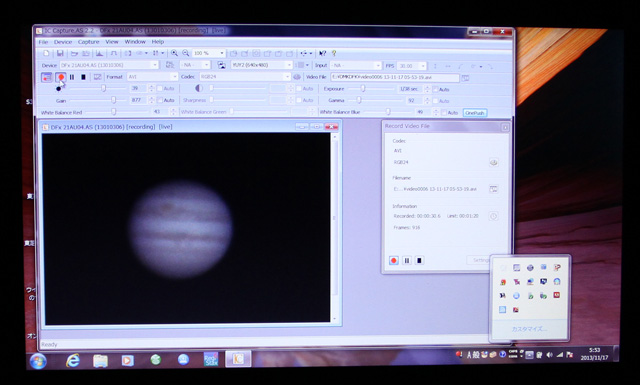Click the Settings button in Record Video File
Viewport: 640px width, 385px height.
[x=479, y=260]
